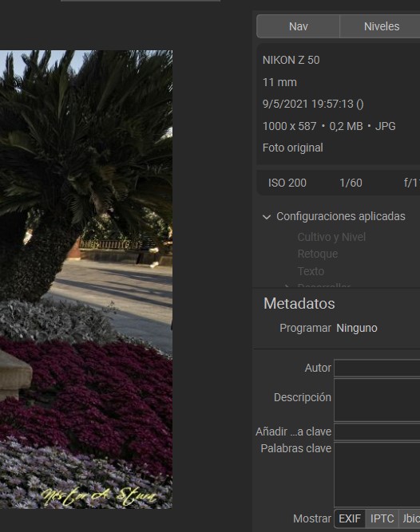420x532 pixels.
Task: Focus the Añadir palabra clave field
Action: click(377, 432)
